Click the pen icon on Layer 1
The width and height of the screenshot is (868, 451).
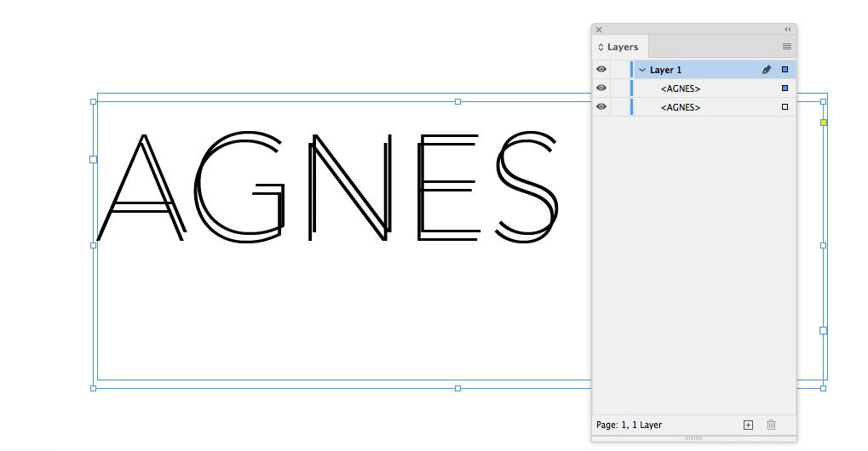click(x=767, y=70)
